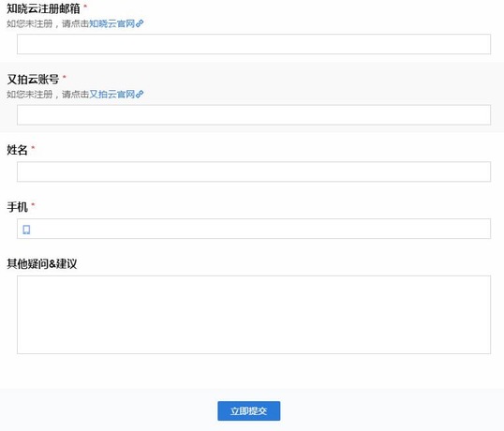Select the 姓名 text field
The image size is (504, 431).
pos(254,171)
